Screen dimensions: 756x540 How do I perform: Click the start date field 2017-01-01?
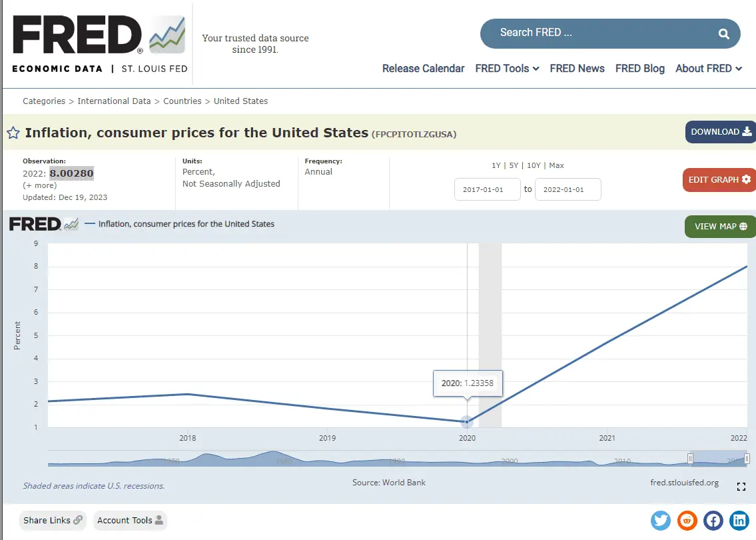487,189
